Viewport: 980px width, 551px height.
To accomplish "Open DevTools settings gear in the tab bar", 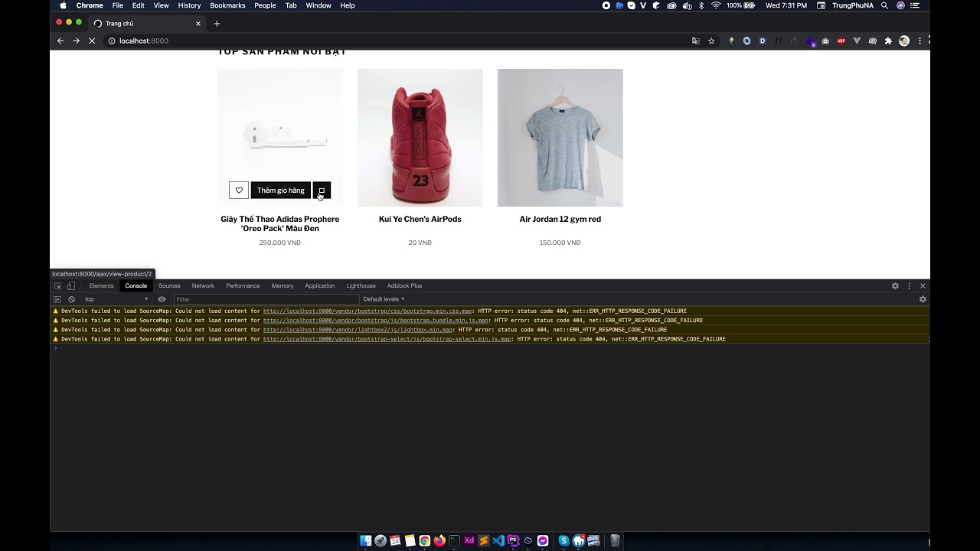I will pos(895,285).
